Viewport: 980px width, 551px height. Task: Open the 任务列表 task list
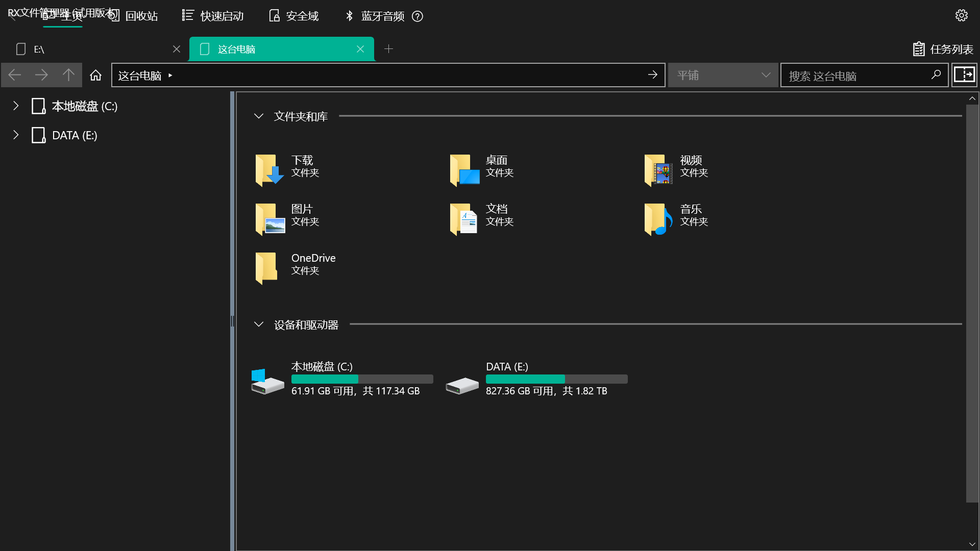pyautogui.click(x=943, y=49)
